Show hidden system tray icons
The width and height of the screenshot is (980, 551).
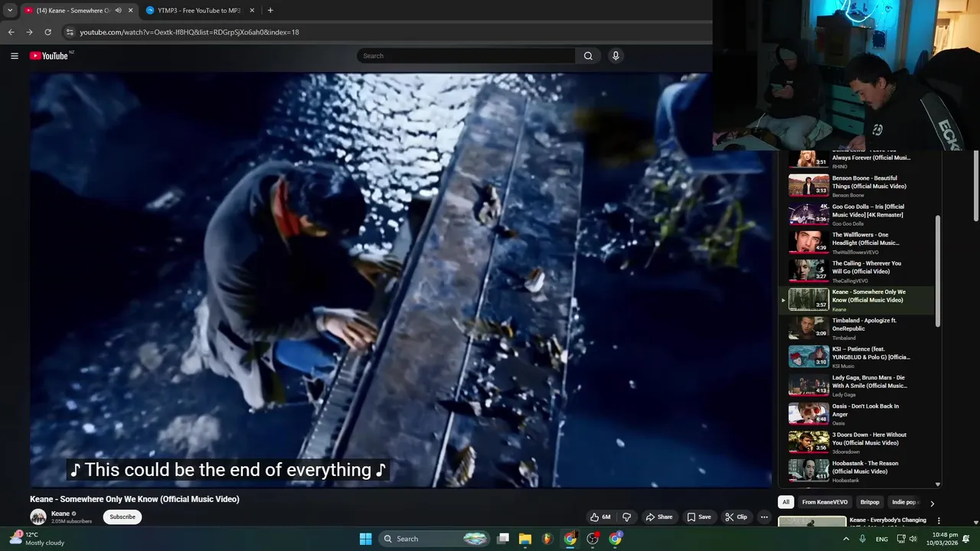pyautogui.click(x=846, y=539)
